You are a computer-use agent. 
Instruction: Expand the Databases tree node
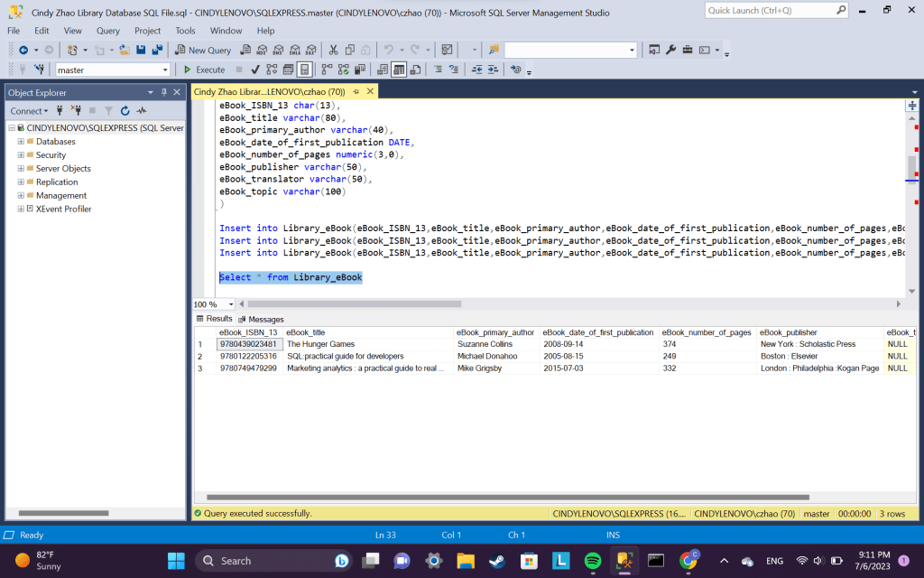tap(21, 142)
